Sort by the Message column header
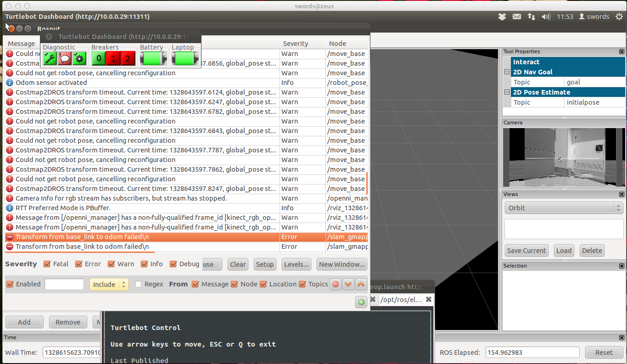The image size is (627, 364). pyautogui.click(x=21, y=44)
